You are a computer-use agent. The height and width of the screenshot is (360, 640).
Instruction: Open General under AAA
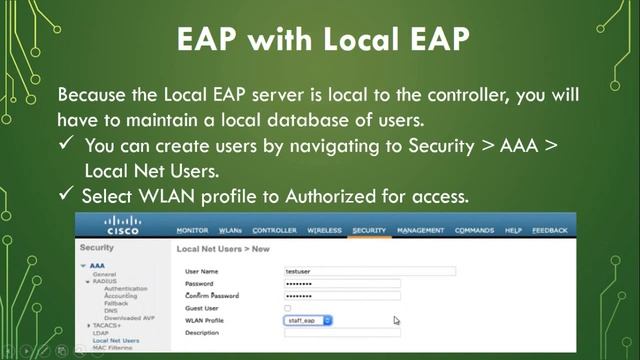[104, 274]
